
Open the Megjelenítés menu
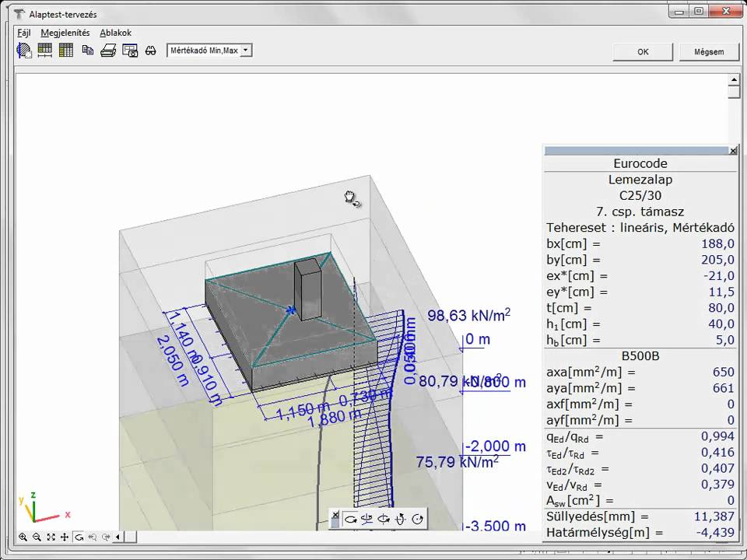point(65,33)
